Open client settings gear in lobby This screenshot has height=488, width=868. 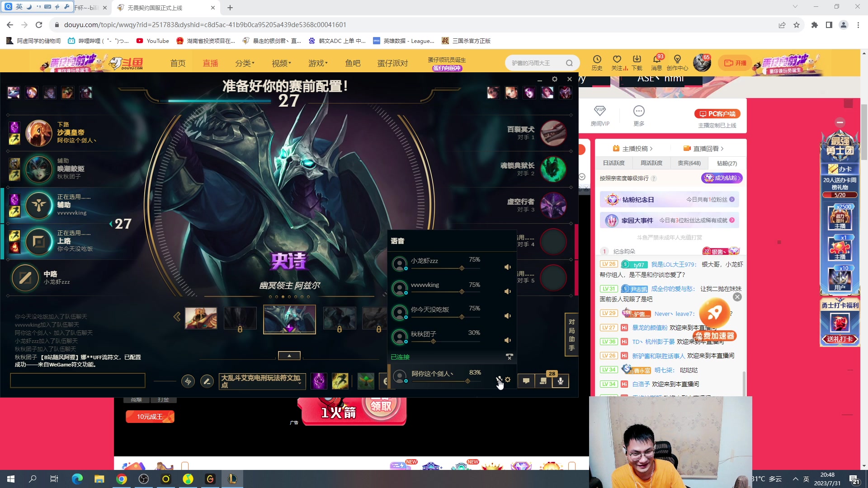click(x=555, y=79)
